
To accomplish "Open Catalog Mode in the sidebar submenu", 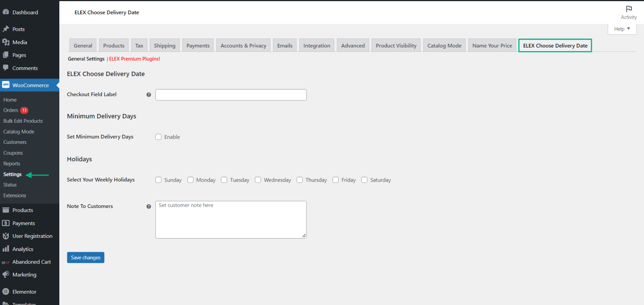I will [19, 131].
